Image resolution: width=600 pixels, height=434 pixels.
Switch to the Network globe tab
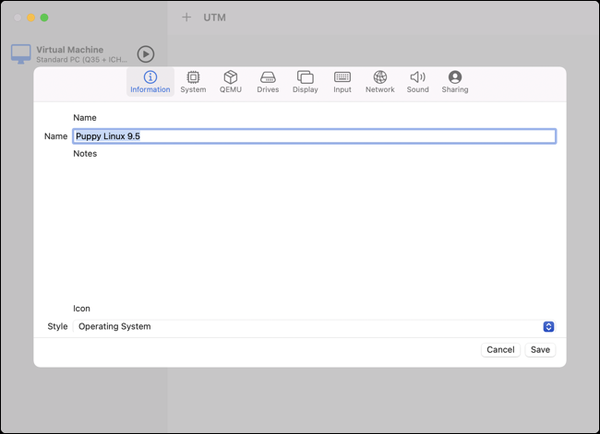point(380,82)
